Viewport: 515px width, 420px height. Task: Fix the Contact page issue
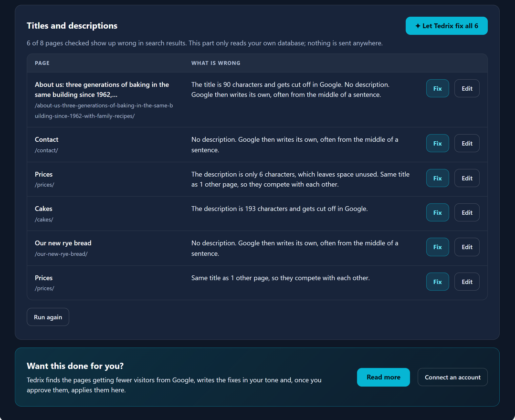point(437,143)
